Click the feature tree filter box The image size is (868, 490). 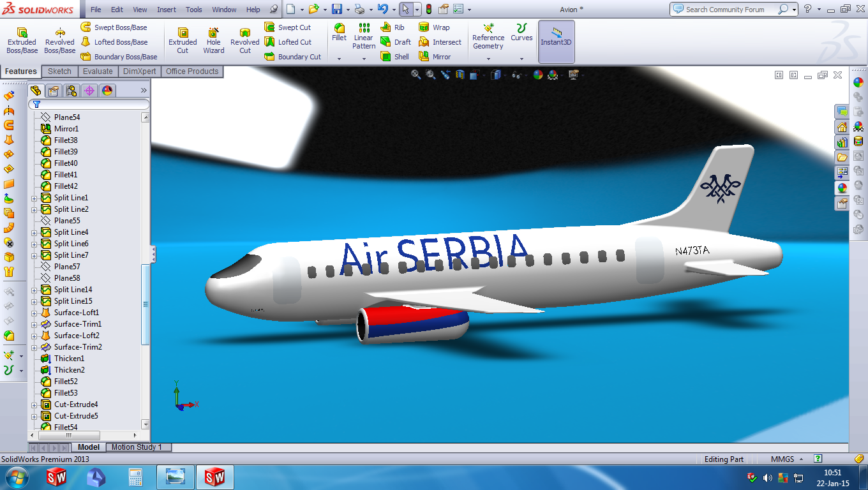(x=89, y=104)
